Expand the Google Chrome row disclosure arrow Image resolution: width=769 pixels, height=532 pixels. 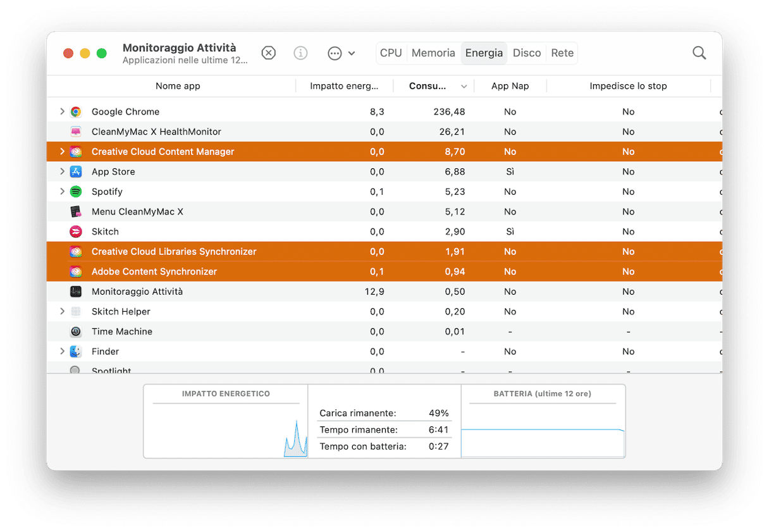tap(62, 111)
